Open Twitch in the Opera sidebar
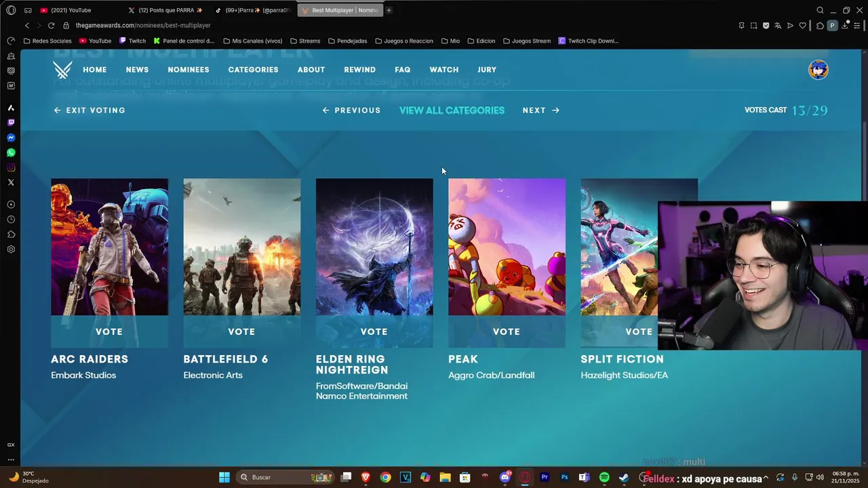Screen dimensions: 868x488 coord(11,123)
